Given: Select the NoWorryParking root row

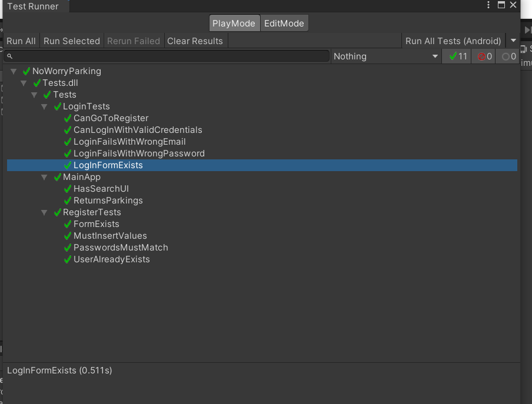Looking at the screenshot, I should point(262,71).
